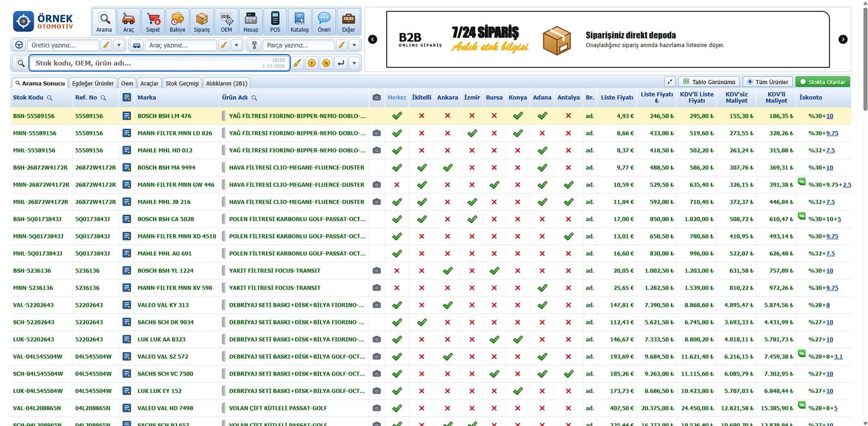
Task: Open the Öneri suggestions tool
Action: 324,22
